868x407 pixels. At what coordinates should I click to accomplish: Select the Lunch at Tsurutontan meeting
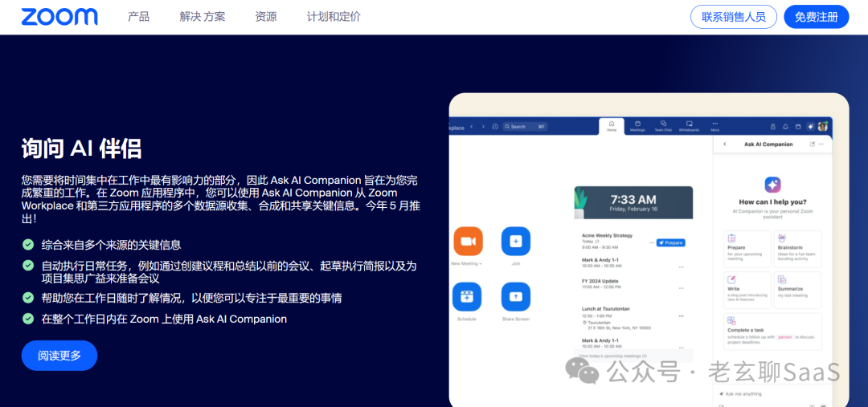click(x=606, y=308)
